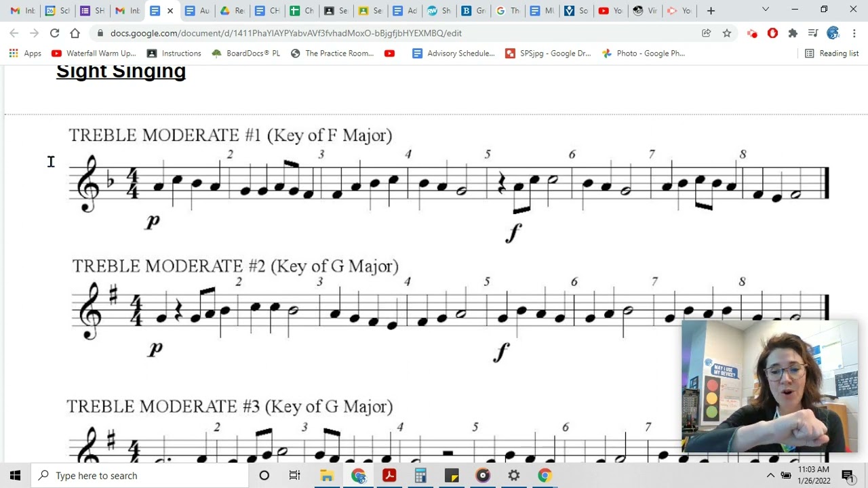
Task: Open the notification center icon
Action: tap(848, 475)
